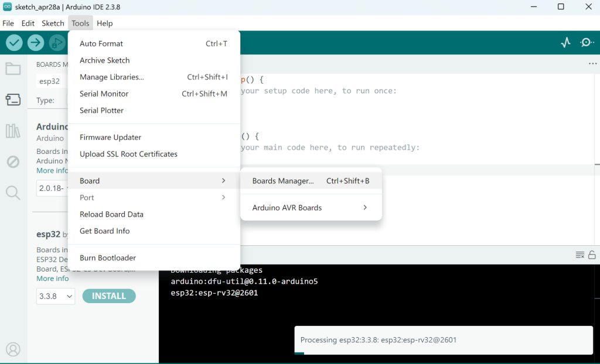
Task: Click the Arduino IDE title bar logo
Action: pos(7,7)
